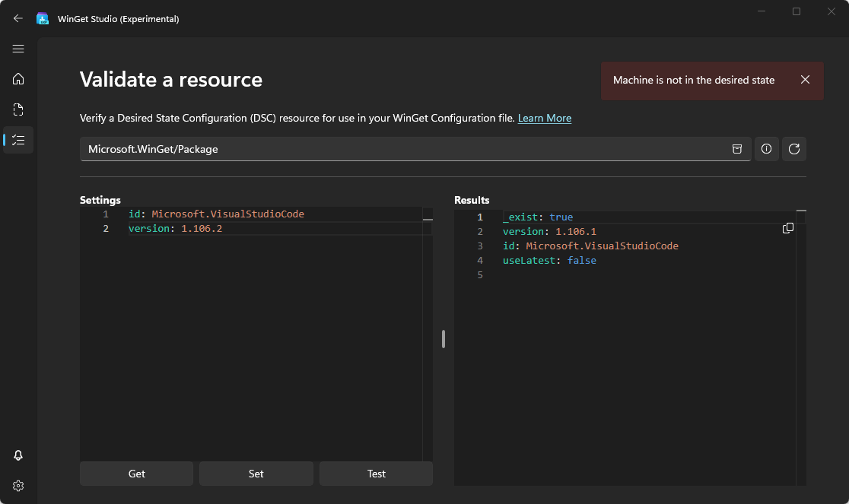849x504 pixels.
Task: Click the package box icon in resource field
Action: [x=736, y=149]
